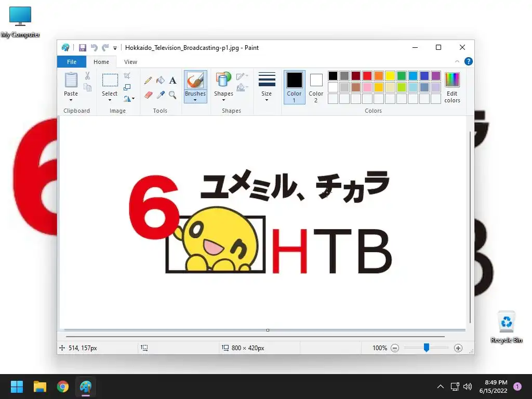
Task: Open File Explorer from taskbar
Action: click(40, 387)
